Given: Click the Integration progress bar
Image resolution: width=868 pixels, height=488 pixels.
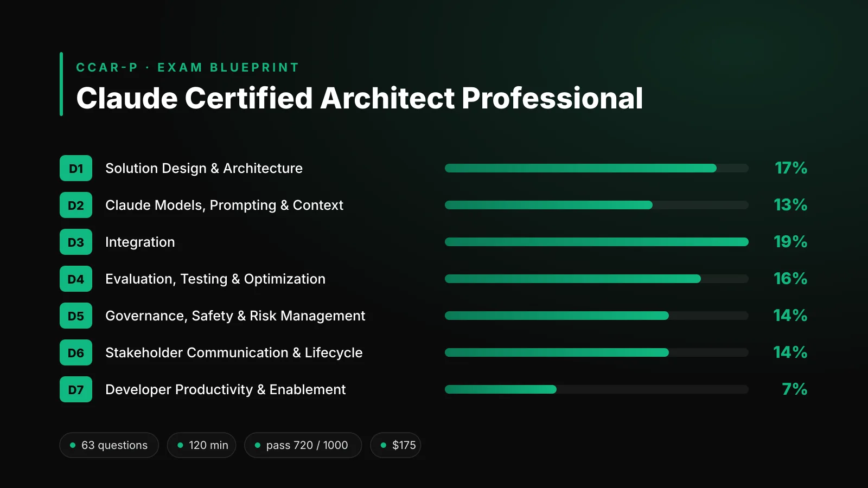Looking at the screenshot, I should (x=597, y=242).
